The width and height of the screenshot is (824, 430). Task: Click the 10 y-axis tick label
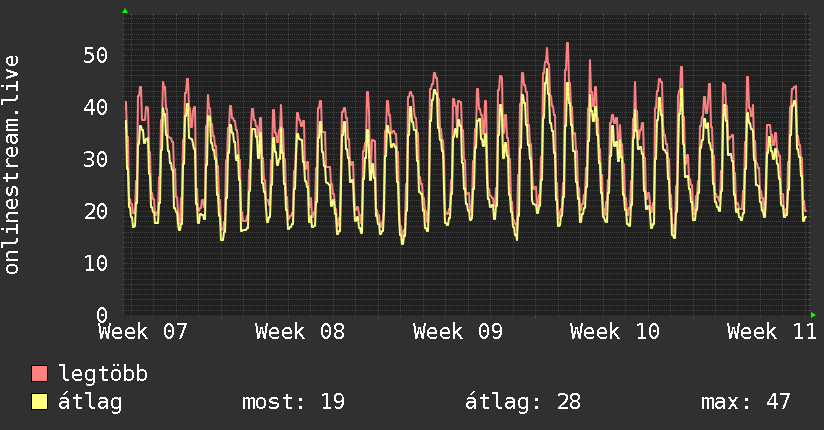[96, 263]
